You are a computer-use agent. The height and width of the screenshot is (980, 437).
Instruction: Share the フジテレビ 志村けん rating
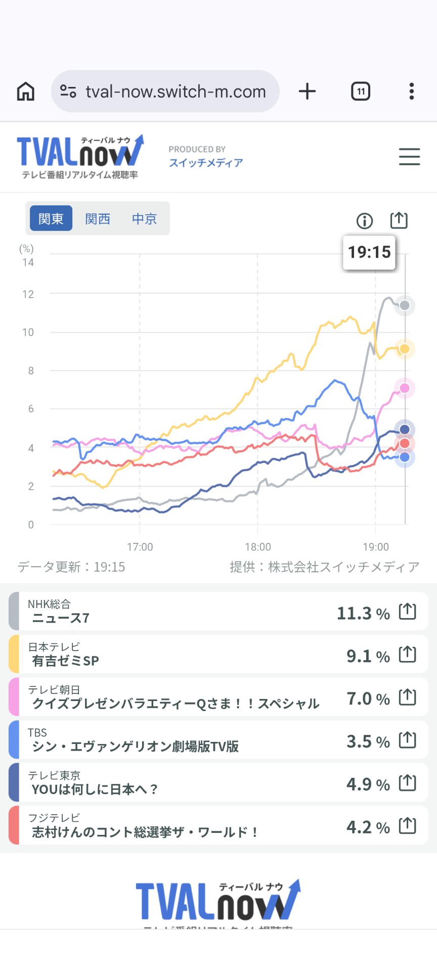pos(407,826)
